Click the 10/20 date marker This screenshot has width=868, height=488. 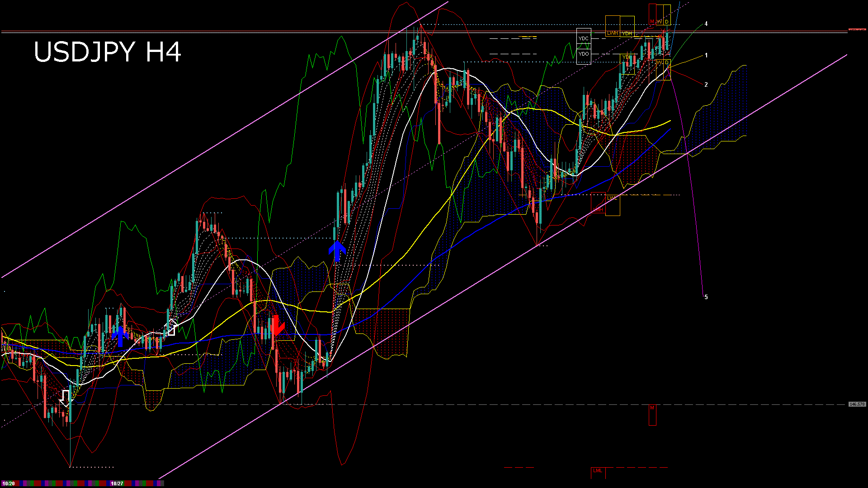(x=8, y=483)
